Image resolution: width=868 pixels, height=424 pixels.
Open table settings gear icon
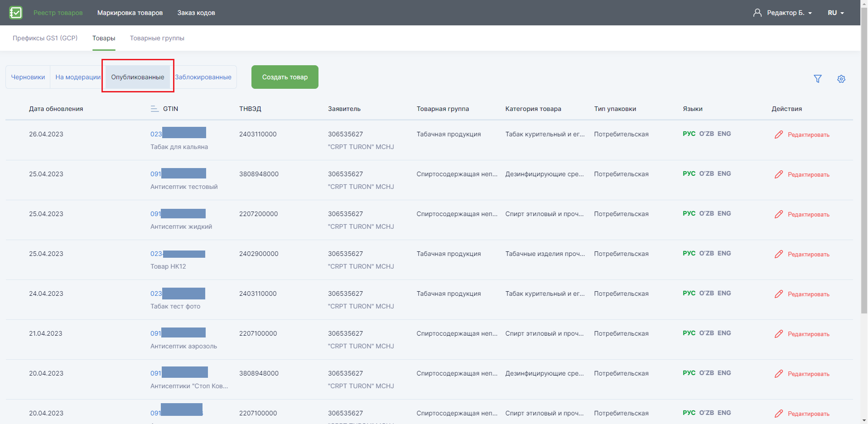841,79
